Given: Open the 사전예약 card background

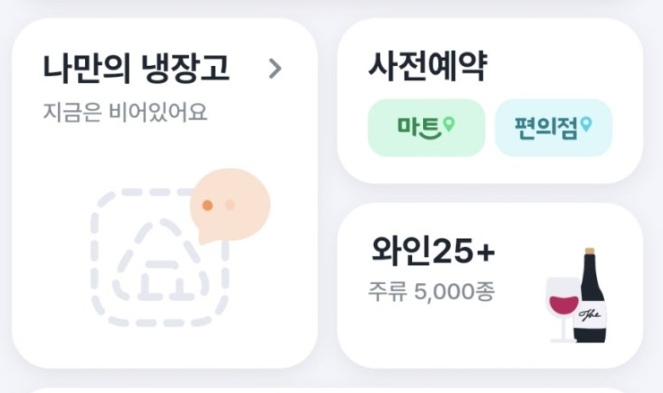Looking at the screenshot, I should (490, 101).
